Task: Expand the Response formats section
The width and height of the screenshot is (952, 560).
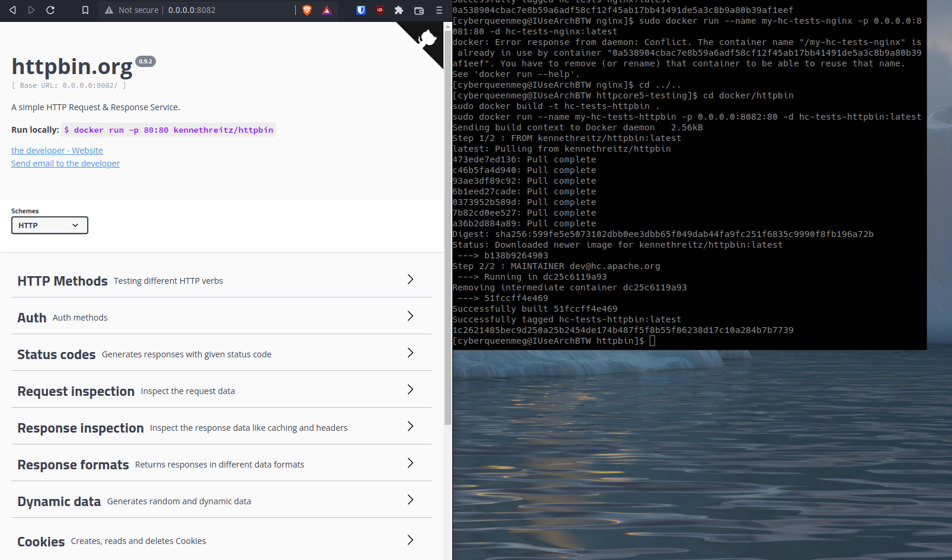Action: (221, 464)
